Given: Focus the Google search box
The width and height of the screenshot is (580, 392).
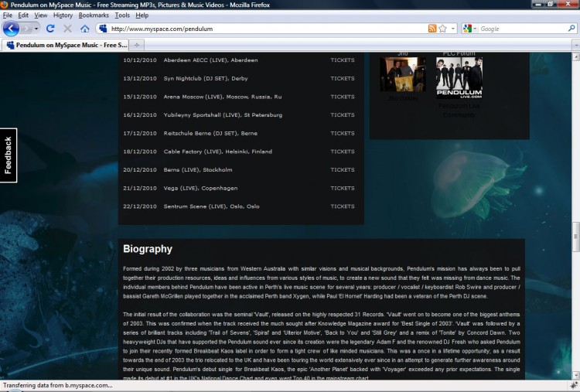Looking at the screenshot, I should point(523,29).
